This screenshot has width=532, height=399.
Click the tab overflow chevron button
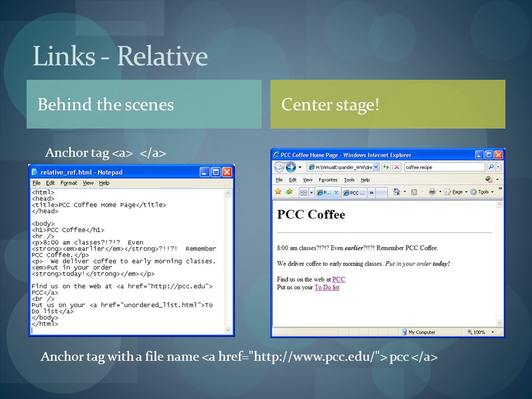pyautogui.click(x=371, y=193)
